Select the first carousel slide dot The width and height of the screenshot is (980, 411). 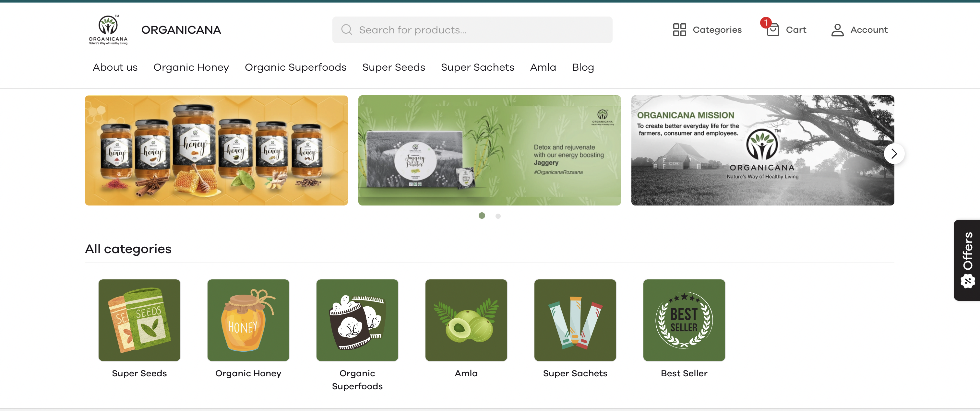coord(482,216)
